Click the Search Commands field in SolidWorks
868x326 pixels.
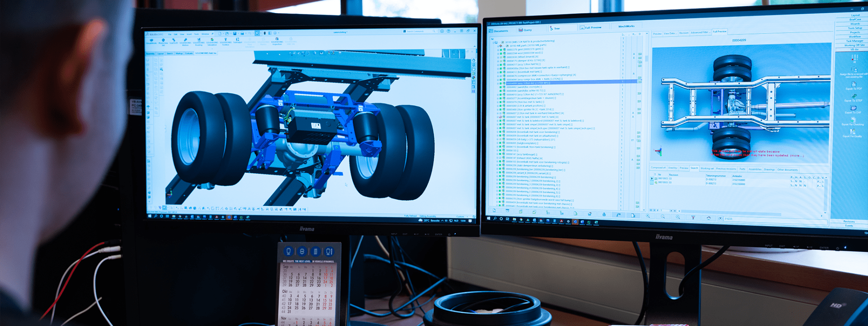(x=420, y=31)
